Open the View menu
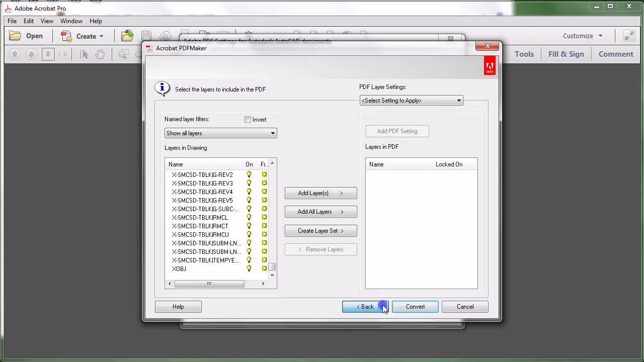This screenshot has width=644, height=362. tap(47, 21)
